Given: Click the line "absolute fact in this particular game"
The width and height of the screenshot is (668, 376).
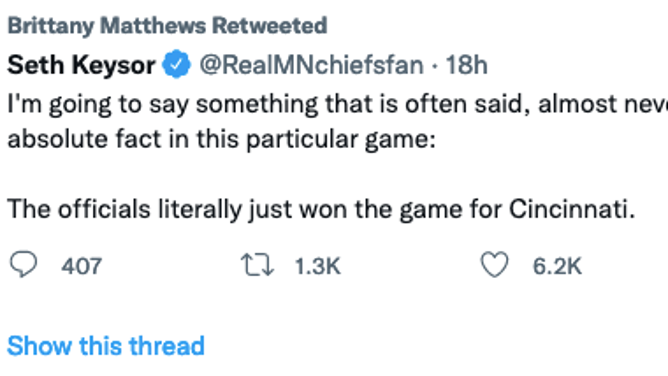Looking at the screenshot, I should tap(222, 139).
